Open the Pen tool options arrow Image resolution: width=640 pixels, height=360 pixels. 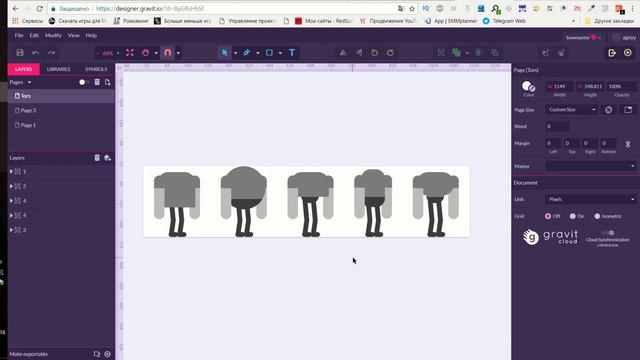point(258,53)
